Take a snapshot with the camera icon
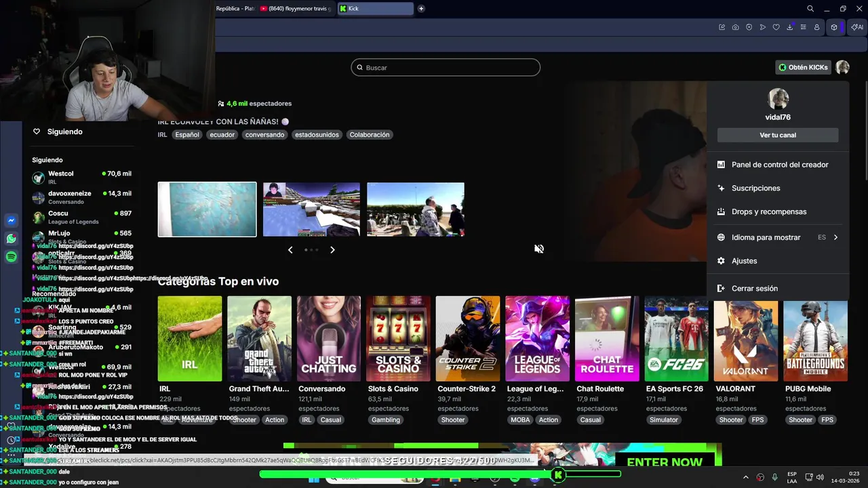This screenshot has width=868, height=488. [736, 27]
